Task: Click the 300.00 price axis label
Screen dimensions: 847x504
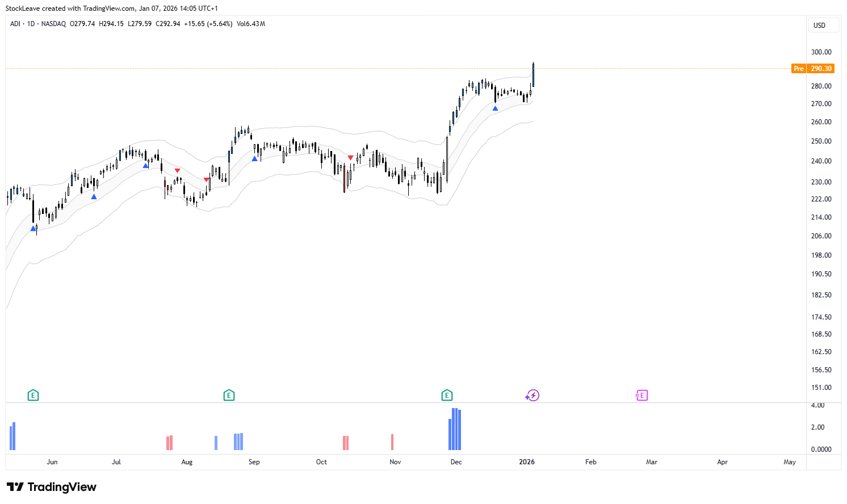Action: coord(821,52)
